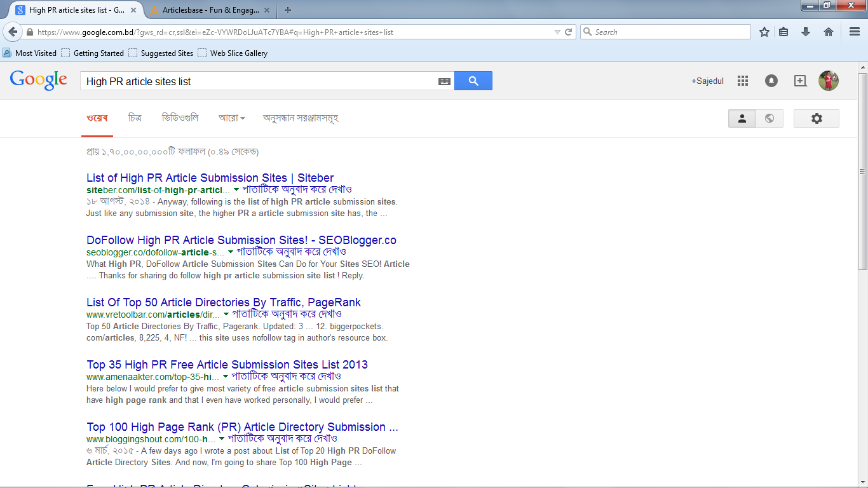Click the www.bloggingshout.com green URL text
868x488 pixels.
pos(151,439)
